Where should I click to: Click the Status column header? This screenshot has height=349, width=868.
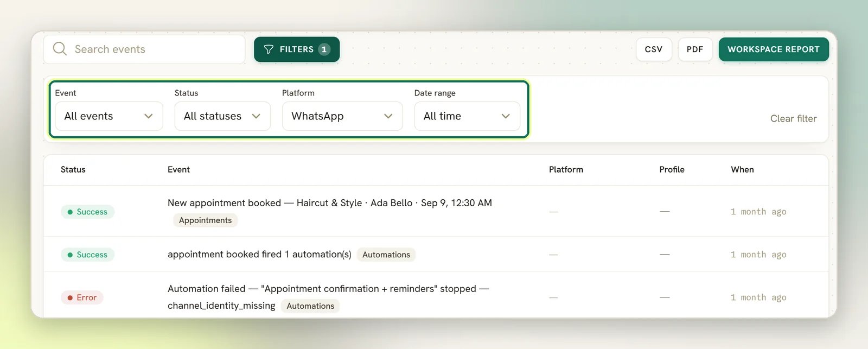73,169
